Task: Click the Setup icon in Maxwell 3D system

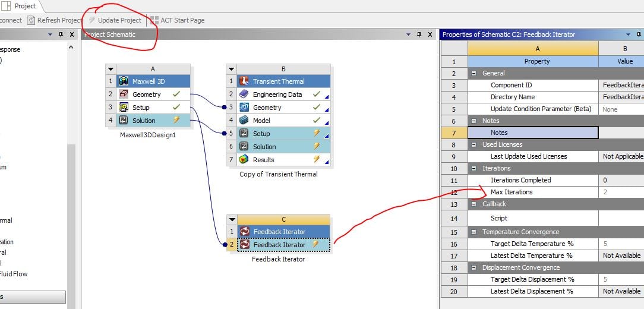Action: [x=123, y=108]
